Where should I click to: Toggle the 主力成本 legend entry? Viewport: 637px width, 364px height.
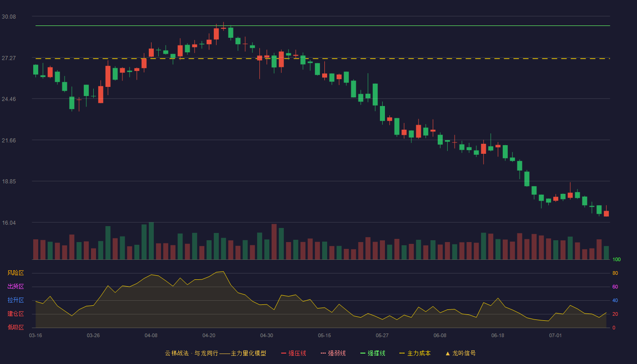pyautogui.click(x=415, y=353)
